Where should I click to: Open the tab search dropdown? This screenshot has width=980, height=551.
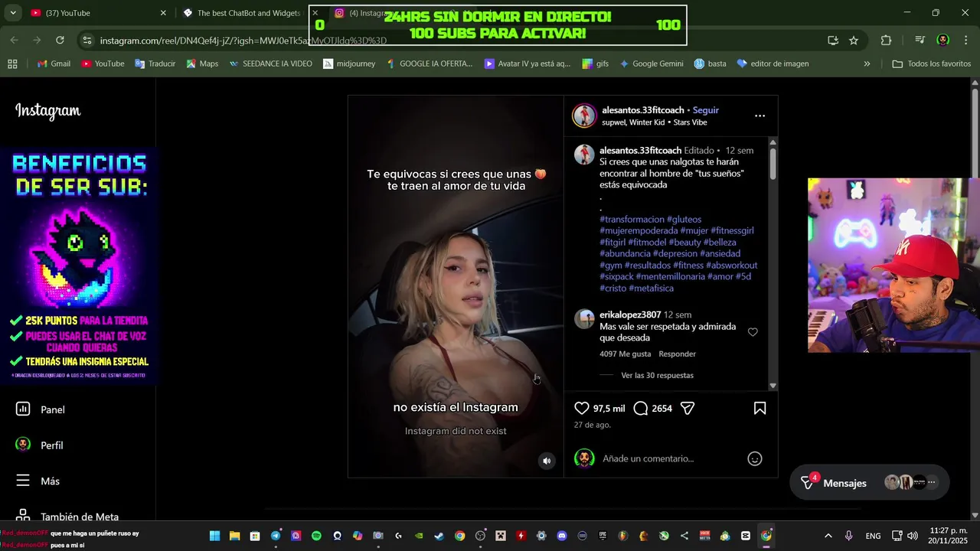(13, 13)
